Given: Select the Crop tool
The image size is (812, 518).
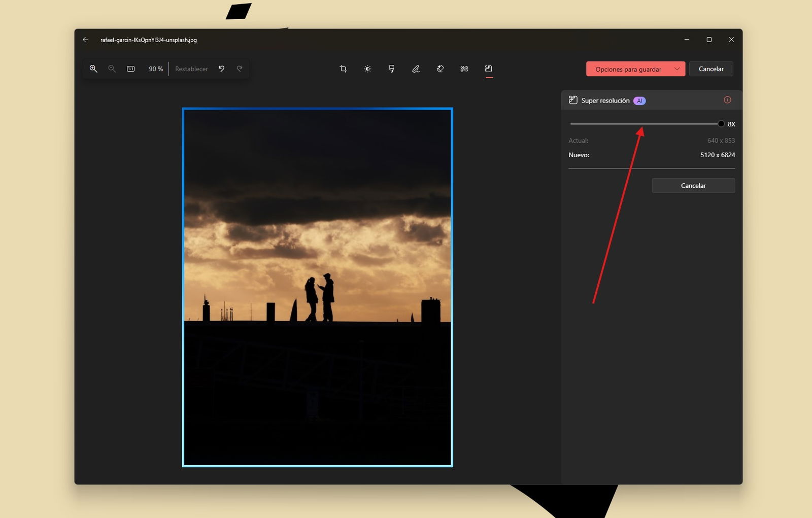Looking at the screenshot, I should click(343, 68).
